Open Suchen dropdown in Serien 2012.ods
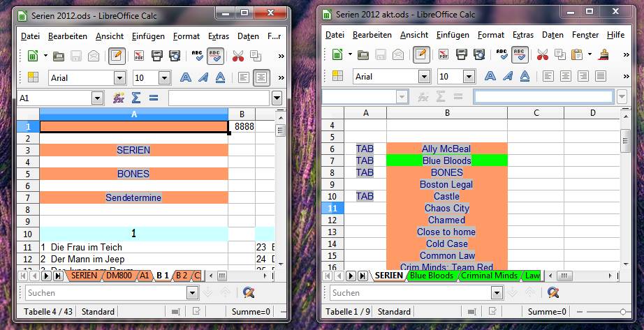 pyautogui.click(x=192, y=292)
